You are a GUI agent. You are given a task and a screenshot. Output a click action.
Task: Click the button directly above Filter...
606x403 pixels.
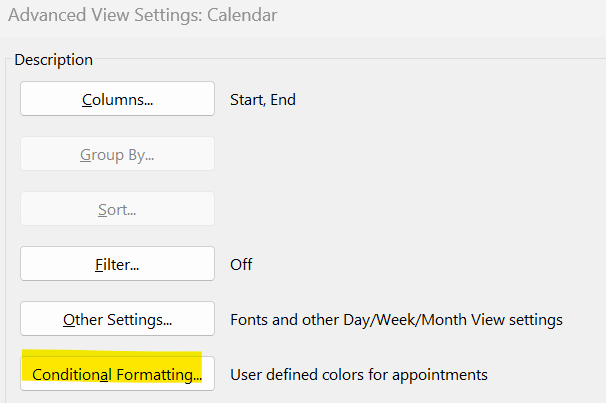(x=117, y=209)
